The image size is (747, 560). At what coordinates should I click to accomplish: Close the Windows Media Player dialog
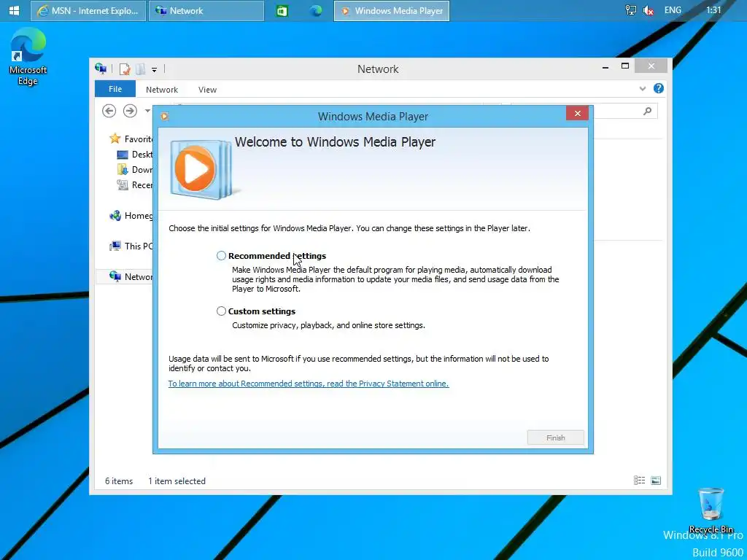tap(578, 113)
